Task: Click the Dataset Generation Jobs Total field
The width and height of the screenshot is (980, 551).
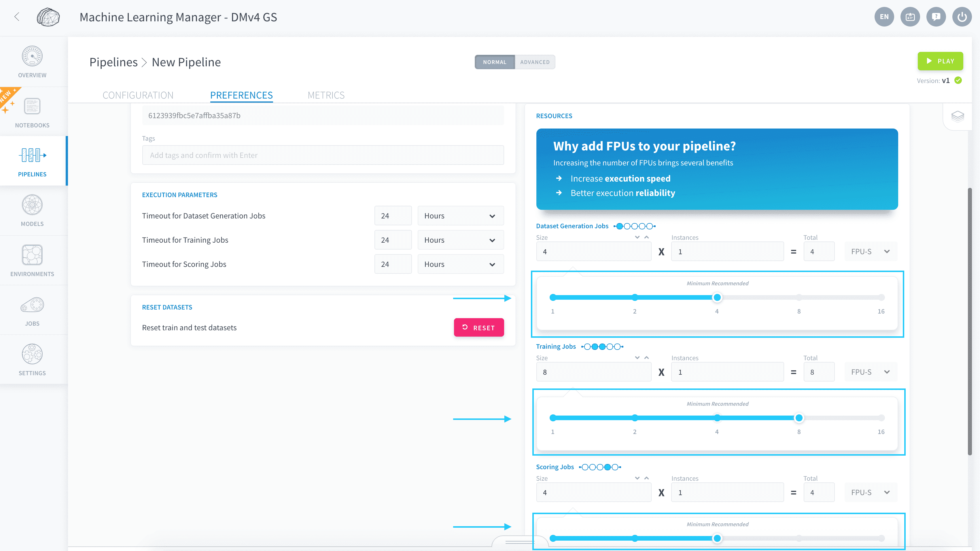Action: [x=819, y=252]
